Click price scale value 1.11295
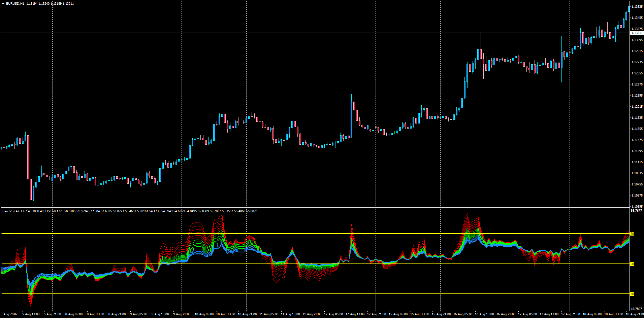The image size is (644, 318). (637, 151)
